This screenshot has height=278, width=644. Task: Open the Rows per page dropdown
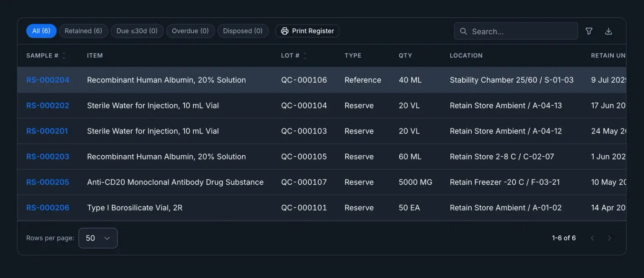point(98,238)
